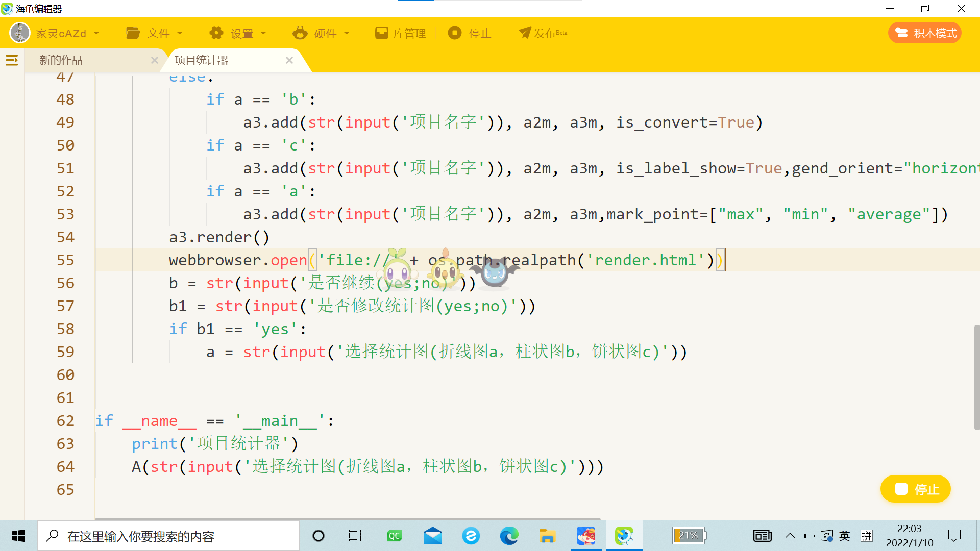Open the Mail app from the taskbar
980x551 pixels.
click(x=433, y=536)
